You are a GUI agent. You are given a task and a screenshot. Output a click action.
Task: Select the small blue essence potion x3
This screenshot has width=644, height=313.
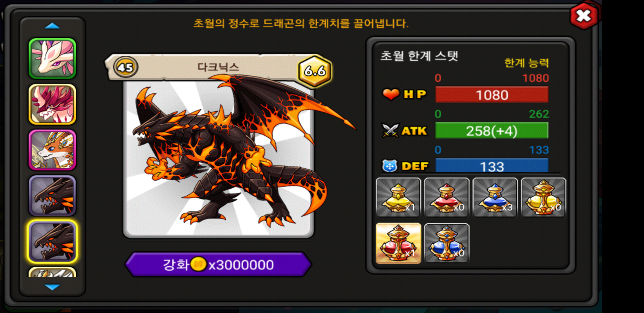[495, 197]
